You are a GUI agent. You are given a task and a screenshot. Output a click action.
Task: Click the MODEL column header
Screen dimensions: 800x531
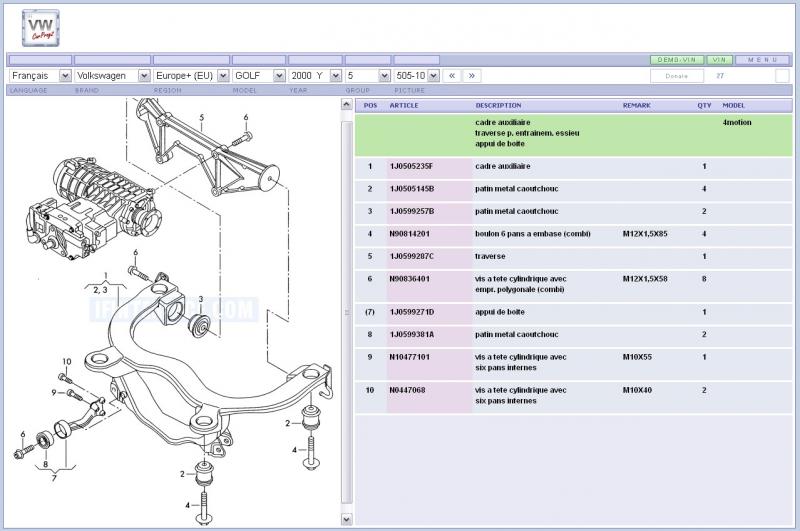click(734, 106)
